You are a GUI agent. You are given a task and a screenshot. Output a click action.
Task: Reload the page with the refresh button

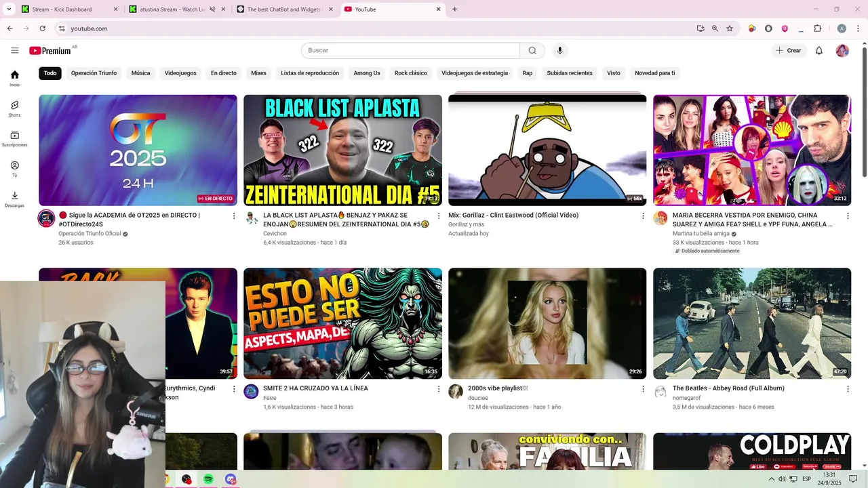coord(42,28)
